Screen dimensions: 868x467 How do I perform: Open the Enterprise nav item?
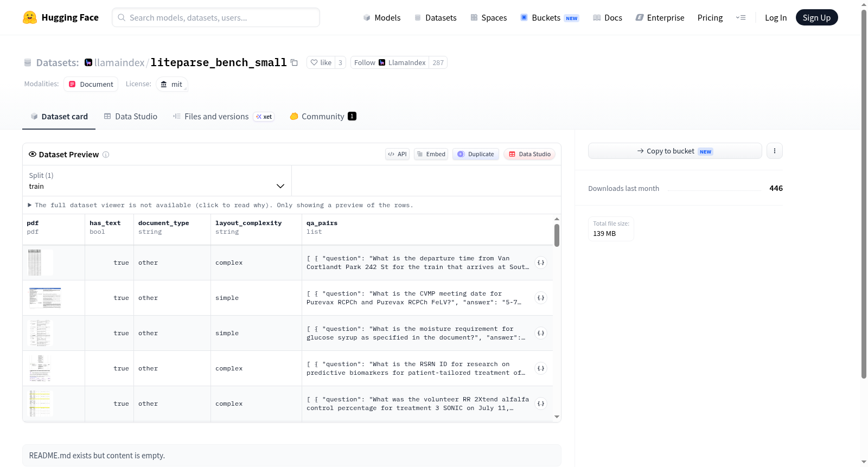point(660,17)
